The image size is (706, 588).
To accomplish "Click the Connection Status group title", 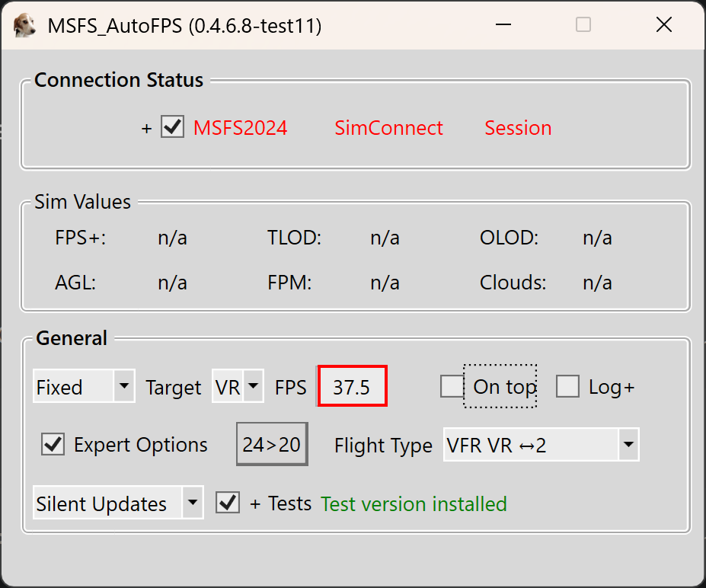I will coord(119,80).
